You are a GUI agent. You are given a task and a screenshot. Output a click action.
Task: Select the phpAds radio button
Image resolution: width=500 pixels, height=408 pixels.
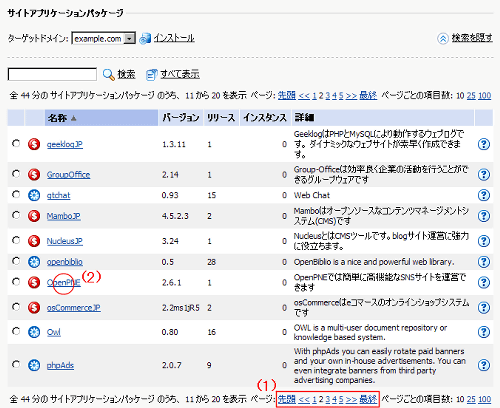click(x=16, y=364)
